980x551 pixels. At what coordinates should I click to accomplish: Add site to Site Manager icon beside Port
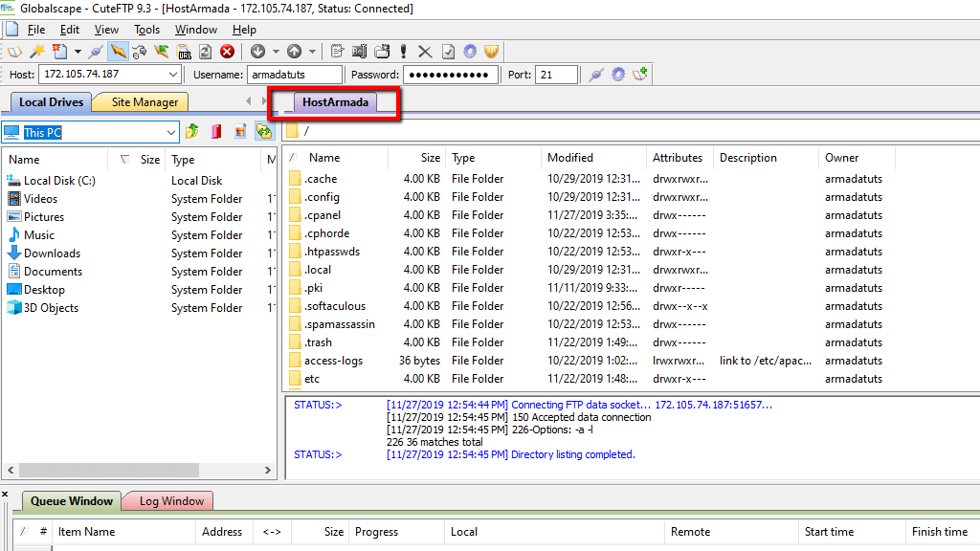click(x=640, y=75)
